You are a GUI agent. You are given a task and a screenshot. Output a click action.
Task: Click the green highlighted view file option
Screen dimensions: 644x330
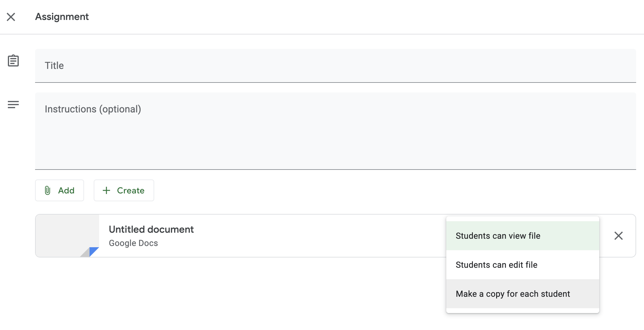tap(498, 236)
